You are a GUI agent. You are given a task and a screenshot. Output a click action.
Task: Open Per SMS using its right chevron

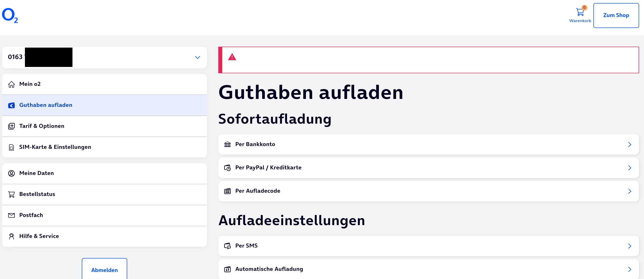coord(629,246)
